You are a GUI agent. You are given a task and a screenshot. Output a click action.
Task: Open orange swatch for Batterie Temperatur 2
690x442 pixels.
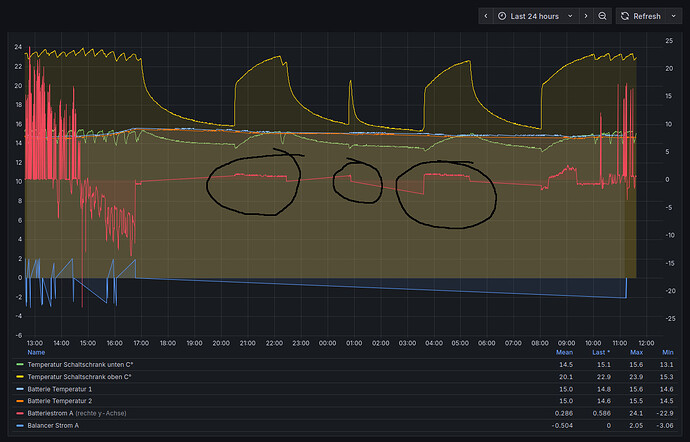[x=20, y=401]
